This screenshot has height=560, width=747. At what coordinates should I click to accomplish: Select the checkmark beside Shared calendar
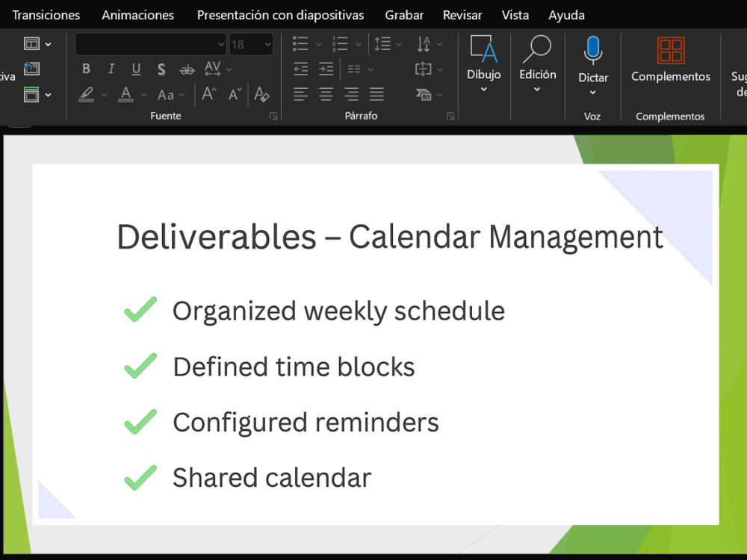pyautogui.click(x=140, y=477)
